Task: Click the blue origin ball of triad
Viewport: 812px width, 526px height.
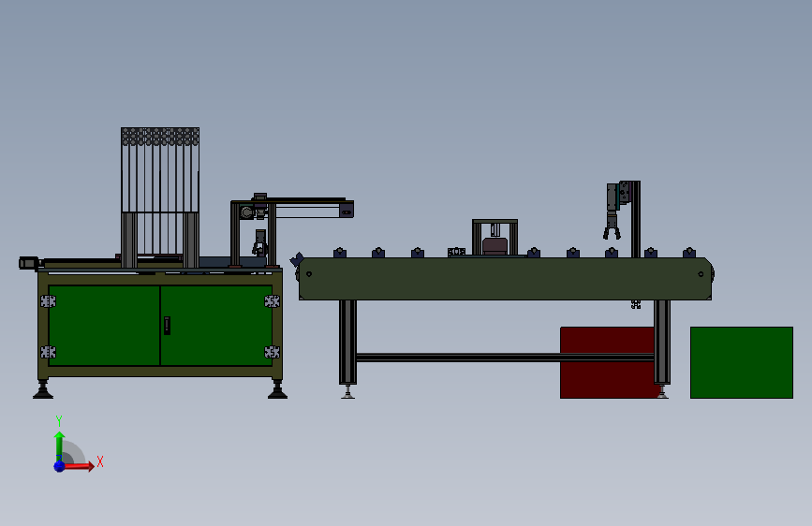Action: 59,466
